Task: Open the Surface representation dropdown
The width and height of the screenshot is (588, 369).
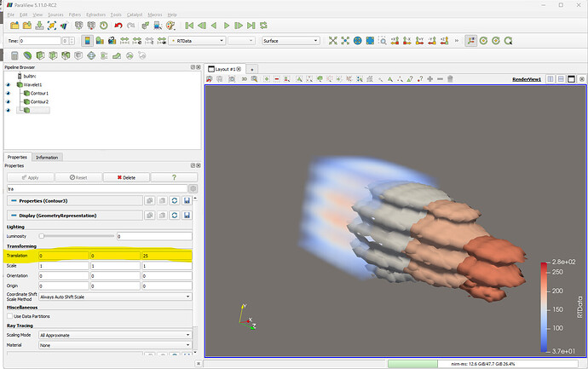Action: click(291, 41)
